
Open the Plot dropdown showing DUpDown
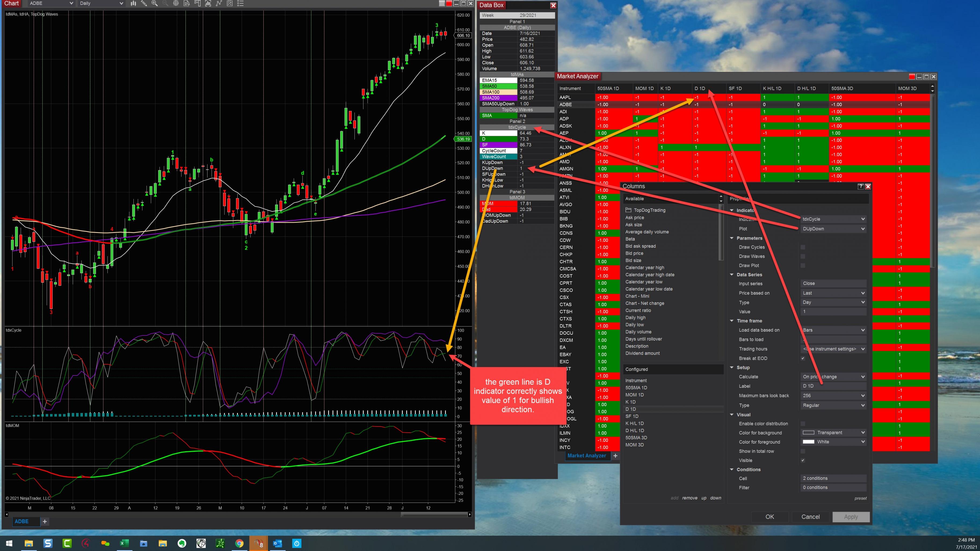click(833, 229)
